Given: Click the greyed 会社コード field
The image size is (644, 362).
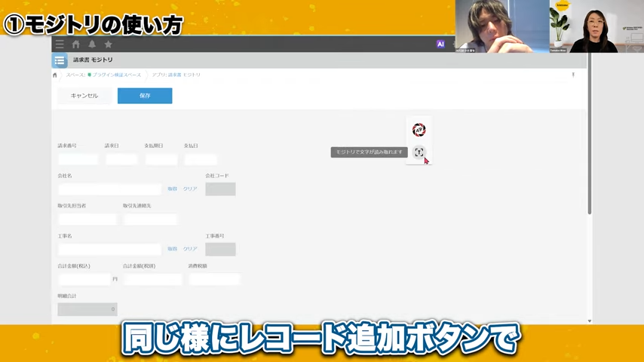Looking at the screenshot, I should coord(220,189).
